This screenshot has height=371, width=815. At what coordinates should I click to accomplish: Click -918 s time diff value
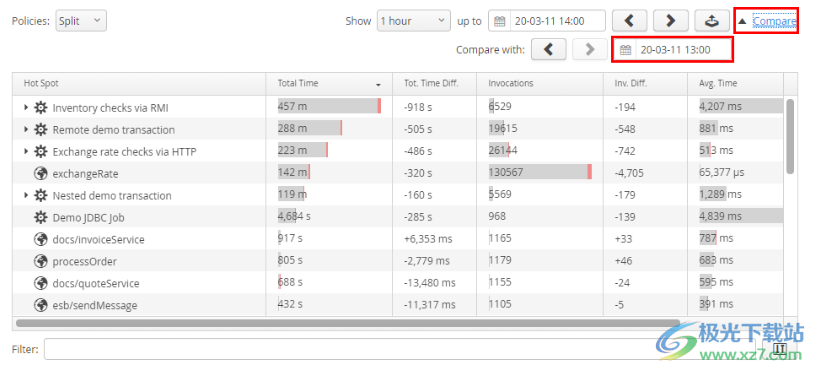coord(418,108)
